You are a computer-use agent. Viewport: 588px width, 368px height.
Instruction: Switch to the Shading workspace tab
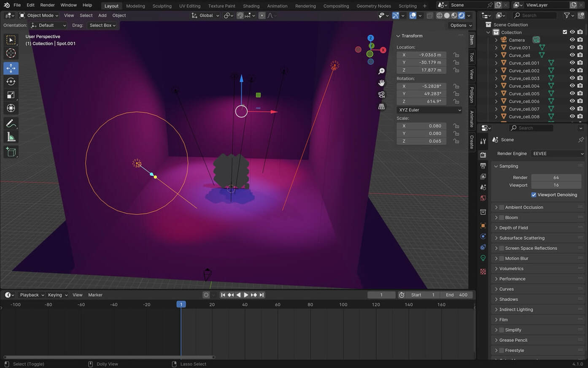point(251,6)
